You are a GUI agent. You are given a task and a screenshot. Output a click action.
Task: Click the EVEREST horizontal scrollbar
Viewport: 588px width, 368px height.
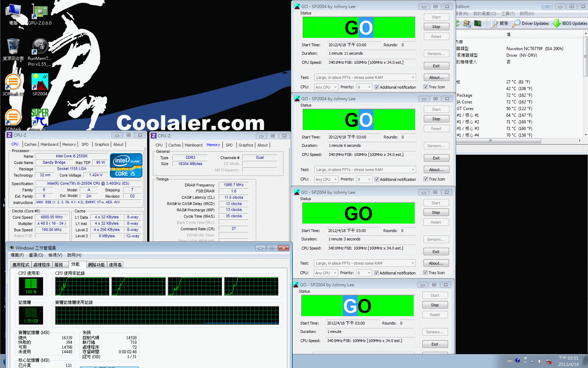(x=499, y=141)
